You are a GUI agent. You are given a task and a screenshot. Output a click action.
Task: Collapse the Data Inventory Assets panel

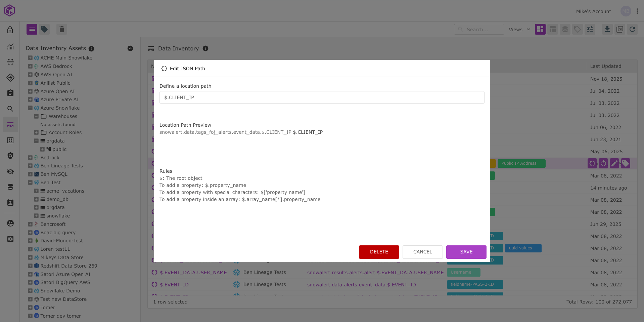click(x=130, y=48)
